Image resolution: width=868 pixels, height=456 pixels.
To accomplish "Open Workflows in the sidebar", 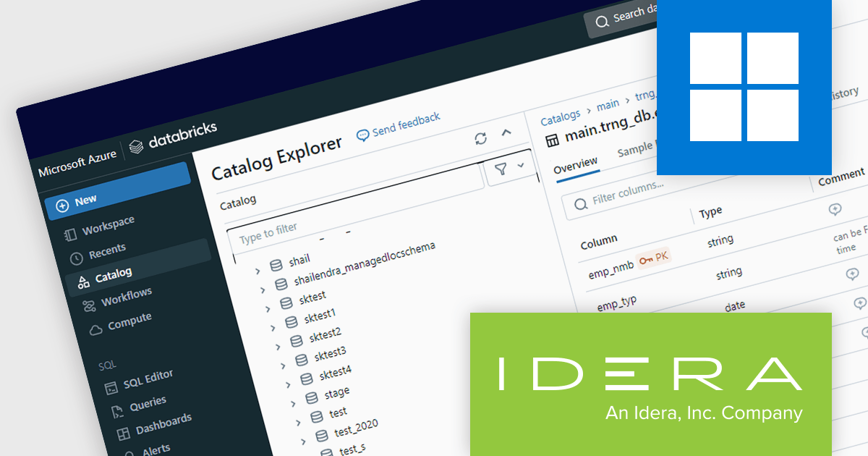I will [x=127, y=297].
